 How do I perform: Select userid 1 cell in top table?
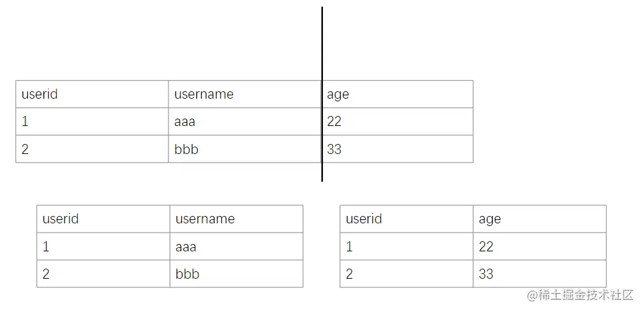click(x=25, y=122)
